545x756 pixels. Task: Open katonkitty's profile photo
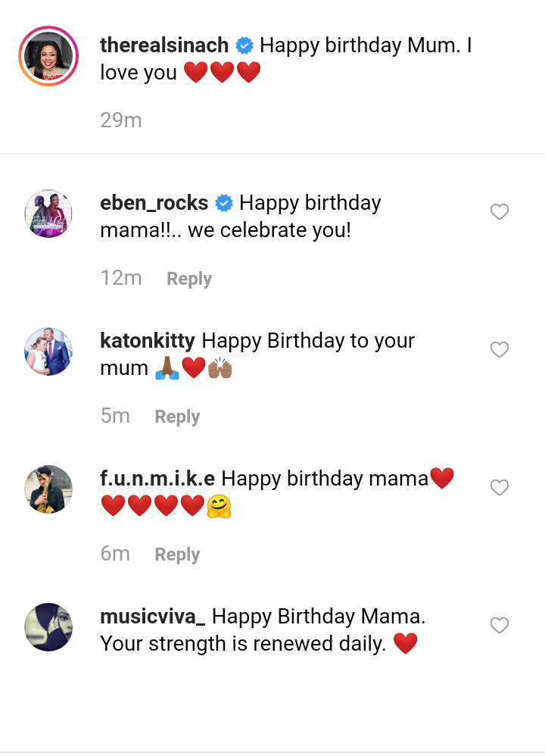click(x=48, y=351)
